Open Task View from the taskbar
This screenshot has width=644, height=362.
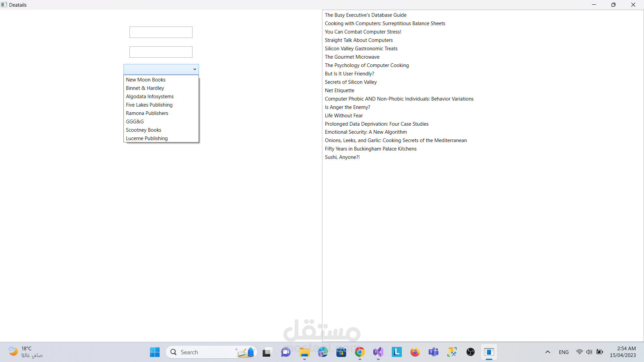click(x=267, y=352)
